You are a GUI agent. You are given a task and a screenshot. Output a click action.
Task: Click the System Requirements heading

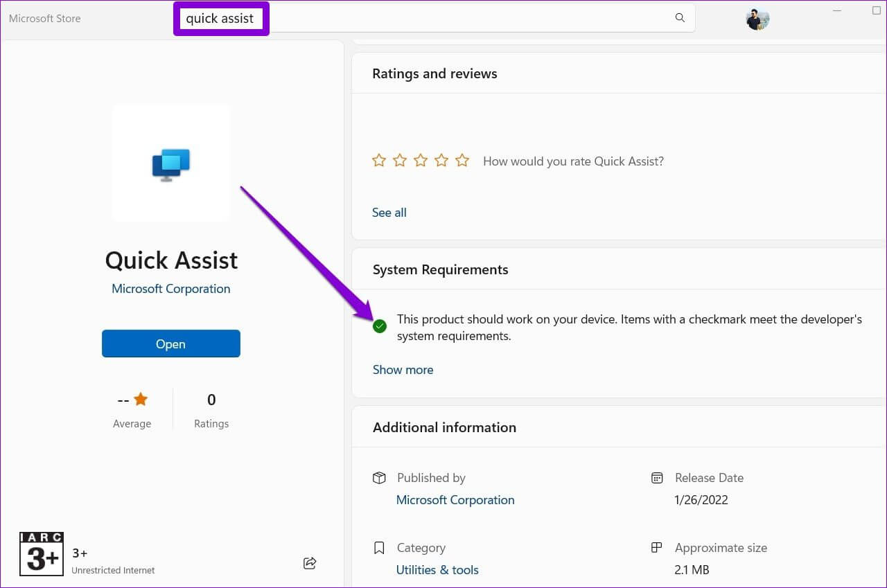coord(441,270)
